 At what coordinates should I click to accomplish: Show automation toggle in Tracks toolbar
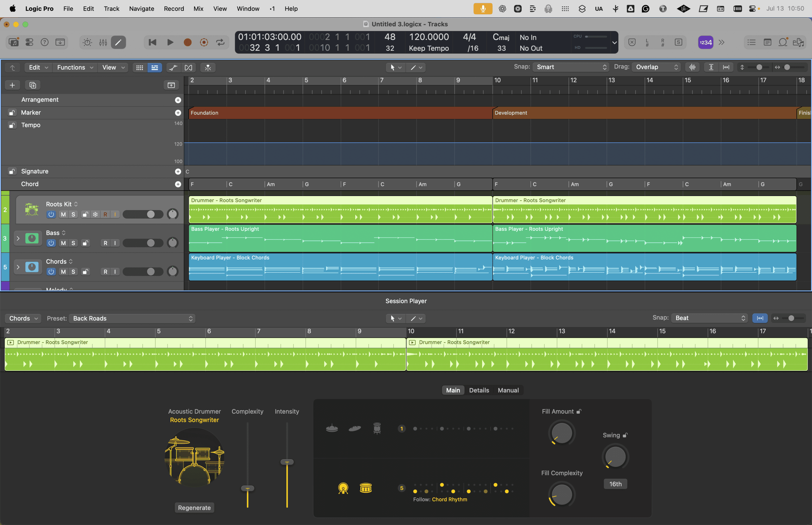pos(173,68)
